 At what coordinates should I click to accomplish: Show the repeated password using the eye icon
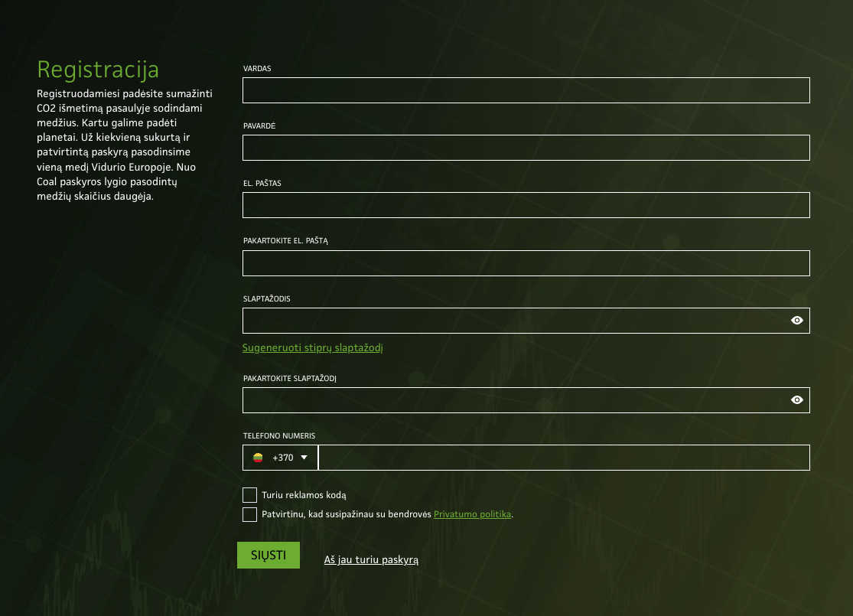796,399
